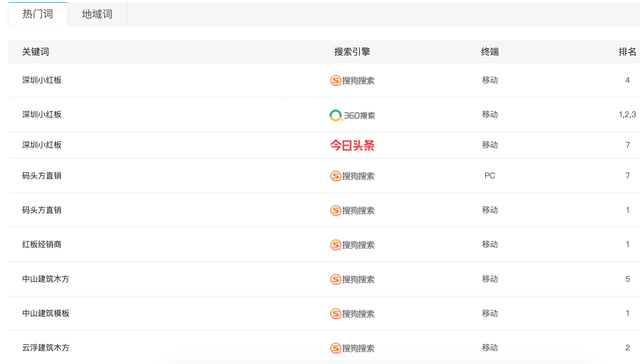Select keyword 深圳小红板 with rank 4
Image resolution: width=640 pixels, height=364 pixels.
coord(42,80)
